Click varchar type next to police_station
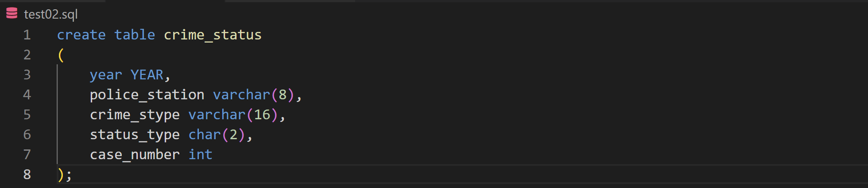This screenshot has width=868, height=188. pyautogui.click(x=241, y=94)
